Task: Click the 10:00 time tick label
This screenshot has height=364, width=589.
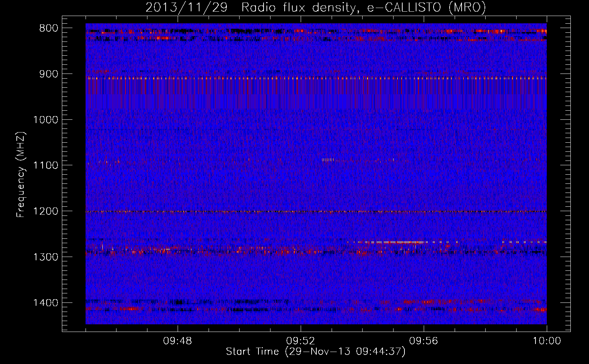Action: pos(547,341)
